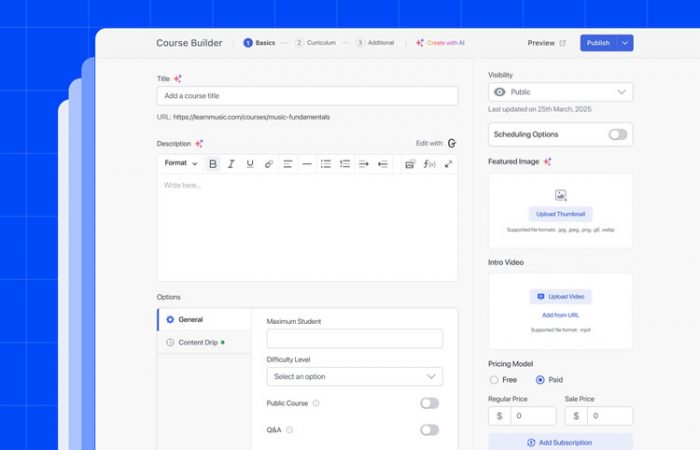Click the course title input field
The height and width of the screenshot is (450, 700).
[x=307, y=96]
